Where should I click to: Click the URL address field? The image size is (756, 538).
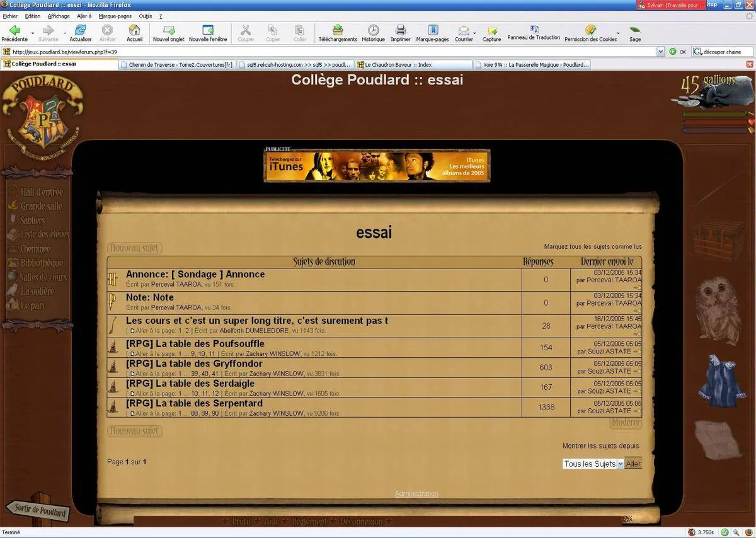point(333,52)
